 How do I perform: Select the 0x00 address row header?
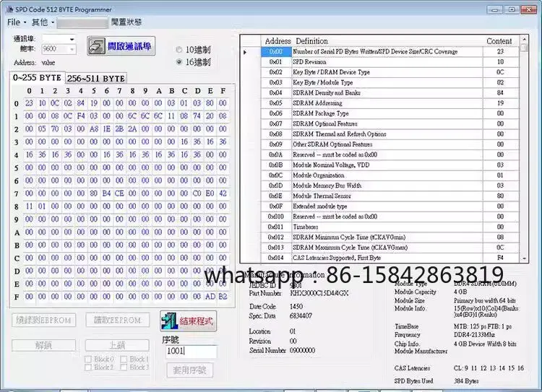[275, 51]
